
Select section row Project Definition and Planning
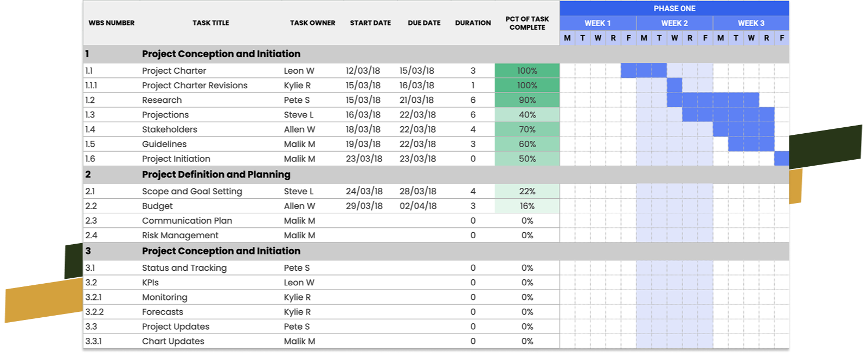pos(436,174)
